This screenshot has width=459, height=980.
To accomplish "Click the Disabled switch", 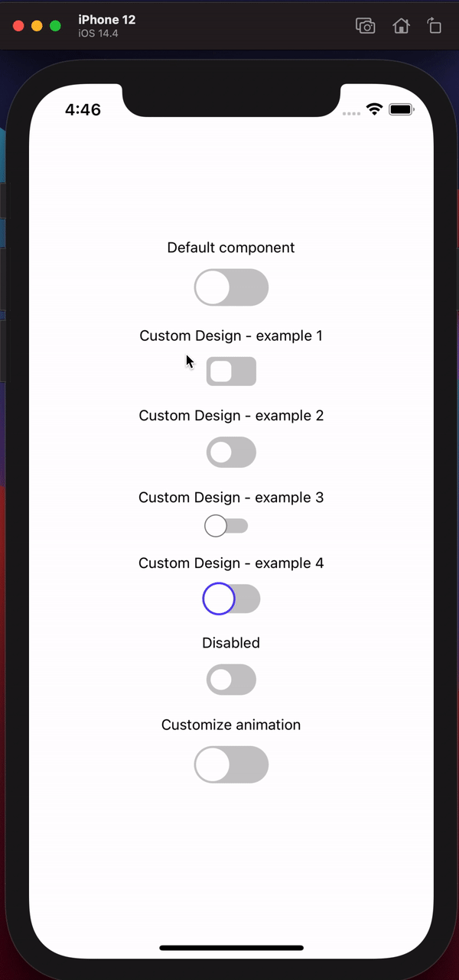I will pyautogui.click(x=231, y=680).
